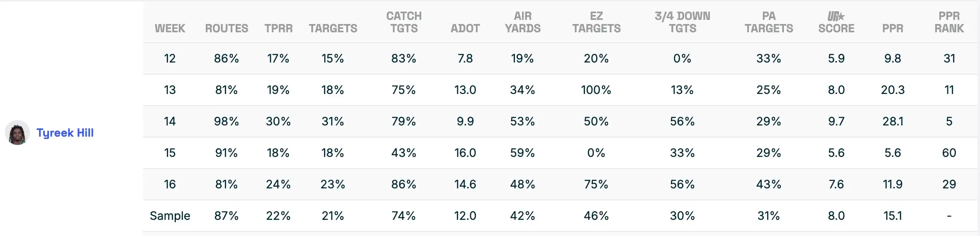The height and width of the screenshot is (236, 980).
Task: Select the TARGETS column header
Action: point(333,28)
